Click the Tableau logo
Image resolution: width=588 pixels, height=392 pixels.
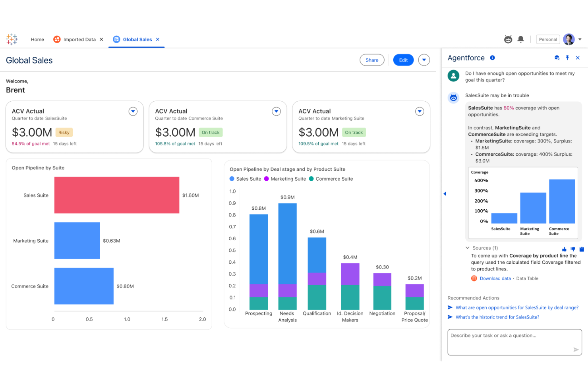tap(12, 39)
